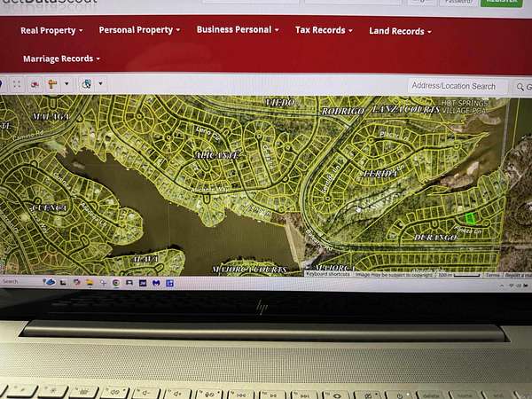Open the Personal Property menu
The height and width of the screenshot is (399, 532).
pos(139,30)
